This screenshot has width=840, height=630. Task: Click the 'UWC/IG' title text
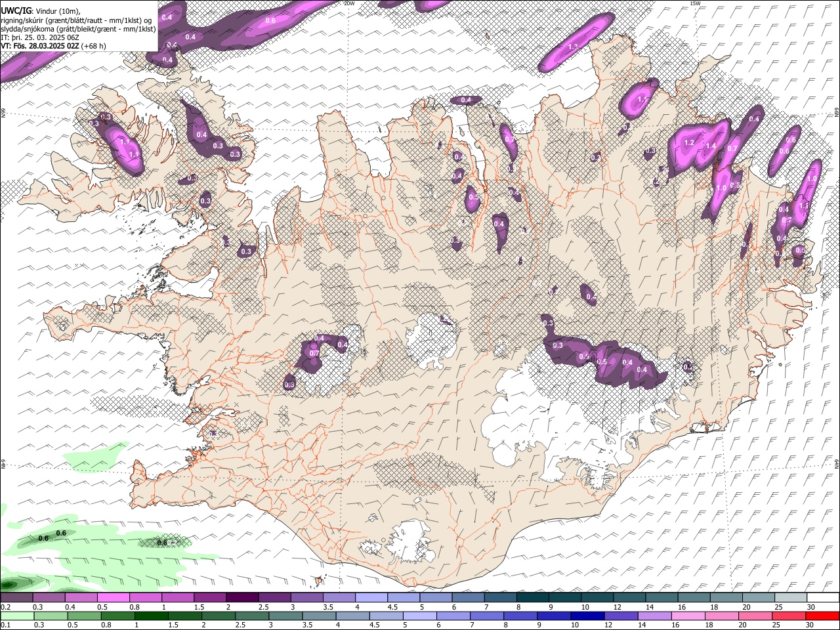pyautogui.click(x=16, y=11)
